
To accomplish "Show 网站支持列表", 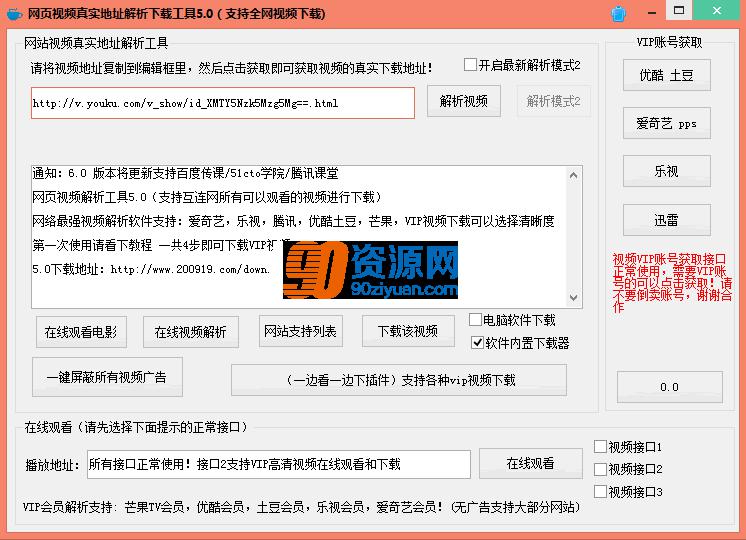I will click(x=301, y=331).
